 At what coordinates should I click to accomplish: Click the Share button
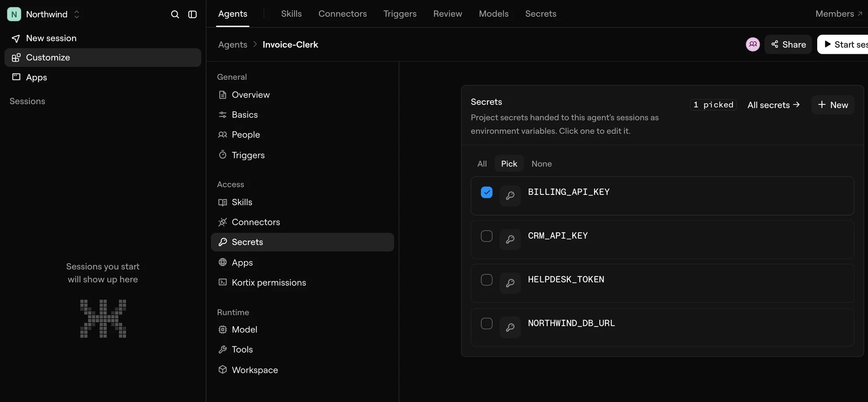[x=788, y=44]
